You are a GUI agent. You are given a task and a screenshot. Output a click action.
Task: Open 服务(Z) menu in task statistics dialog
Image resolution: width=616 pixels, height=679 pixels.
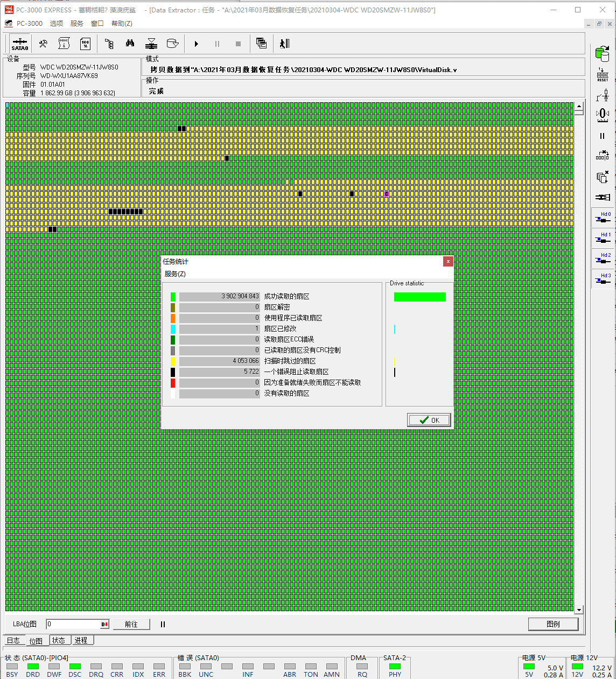click(175, 274)
